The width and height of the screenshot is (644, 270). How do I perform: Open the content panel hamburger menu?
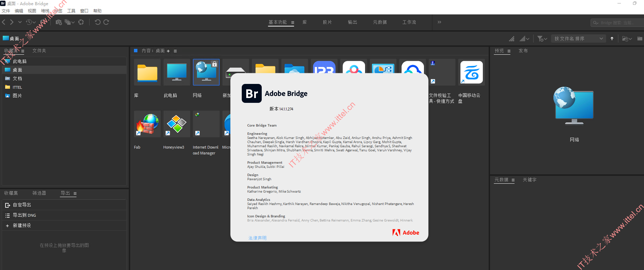point(175,51)
